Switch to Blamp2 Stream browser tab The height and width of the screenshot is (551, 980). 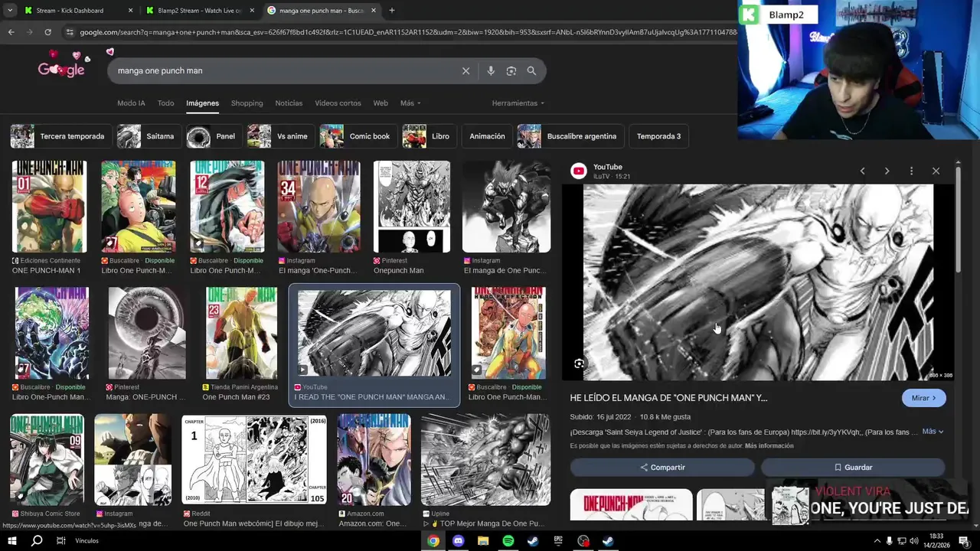(199, 11)
